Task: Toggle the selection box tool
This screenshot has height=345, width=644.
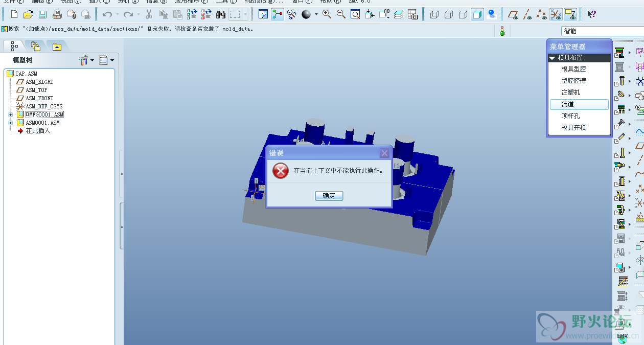Action: [235, 14]
